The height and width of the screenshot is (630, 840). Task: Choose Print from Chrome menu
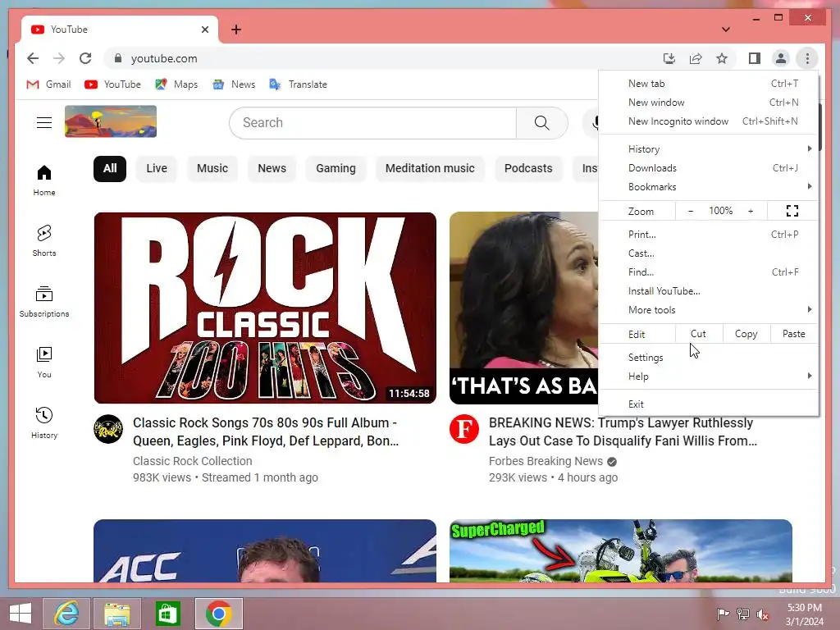709,235
